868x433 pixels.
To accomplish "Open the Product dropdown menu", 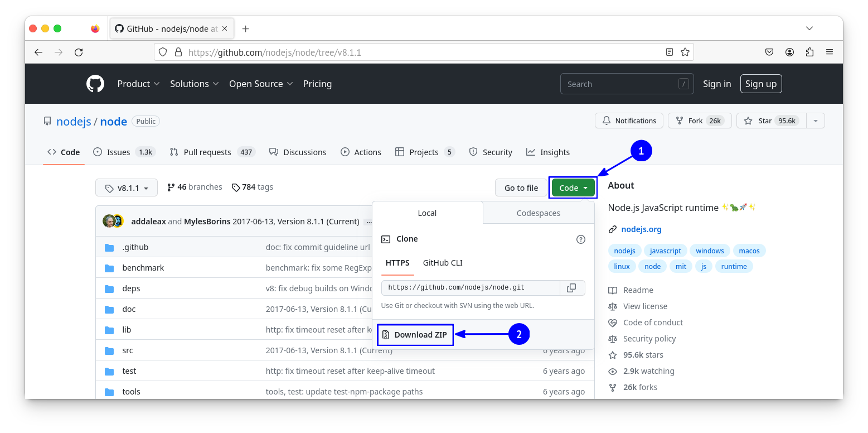I will [x=138, y=84].
